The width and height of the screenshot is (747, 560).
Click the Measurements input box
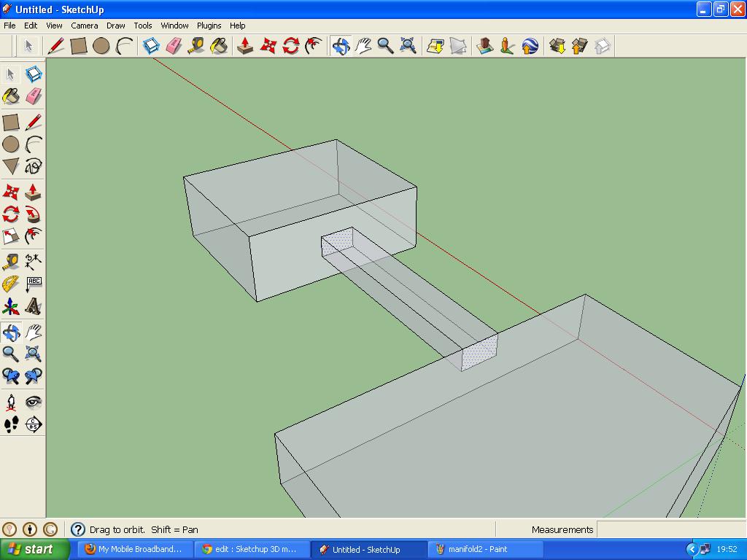click(x=671, y=529)
